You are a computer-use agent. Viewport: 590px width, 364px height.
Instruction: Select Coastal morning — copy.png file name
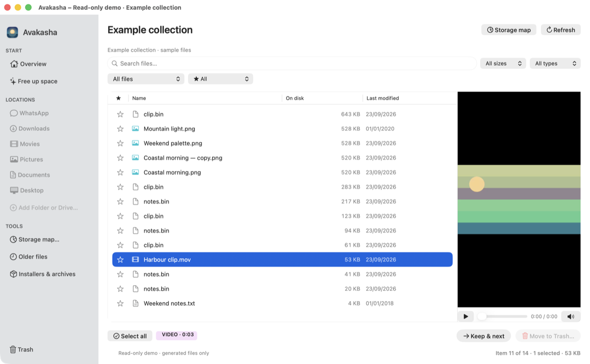(183, 158)
